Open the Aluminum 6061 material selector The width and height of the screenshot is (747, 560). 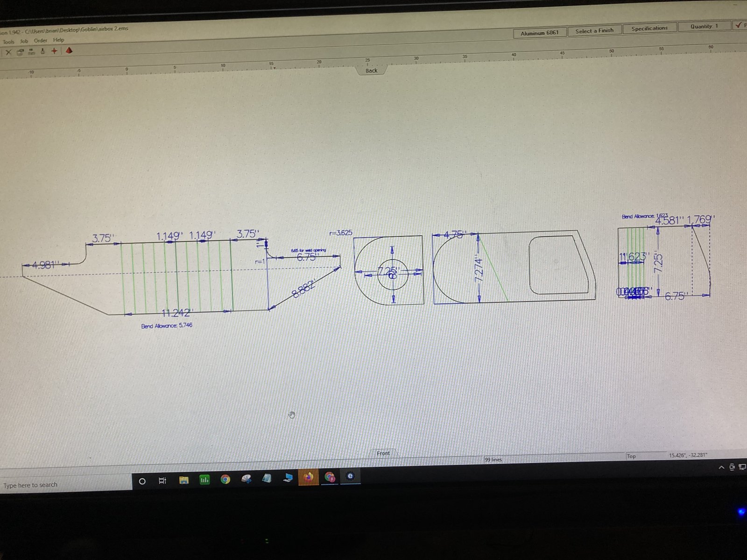click(540, 33)
